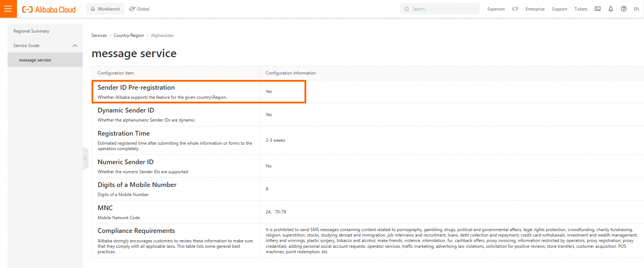Select message service sidebar item
The width and height of the screenshot is (644, 268).
pos(45,60)
